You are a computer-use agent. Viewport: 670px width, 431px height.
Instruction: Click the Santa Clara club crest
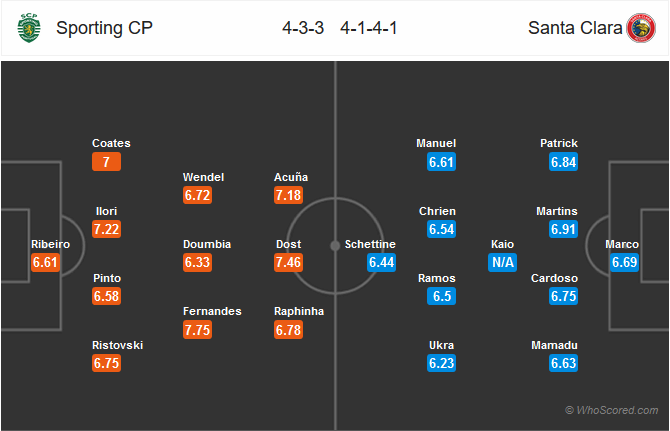coord(641,28)
